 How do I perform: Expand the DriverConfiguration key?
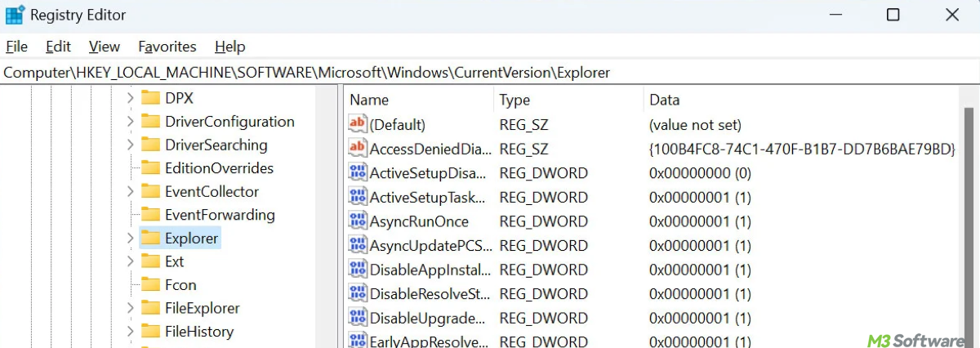130,122
